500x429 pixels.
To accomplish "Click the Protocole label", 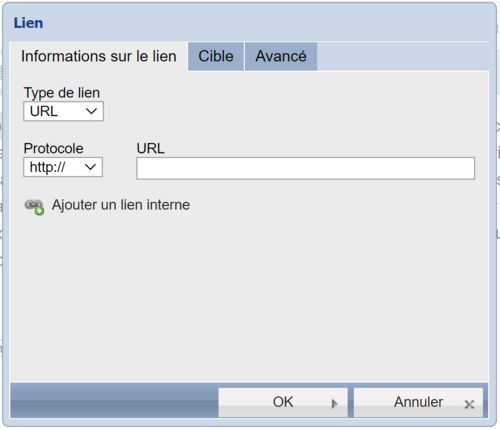I will point(53,148).
